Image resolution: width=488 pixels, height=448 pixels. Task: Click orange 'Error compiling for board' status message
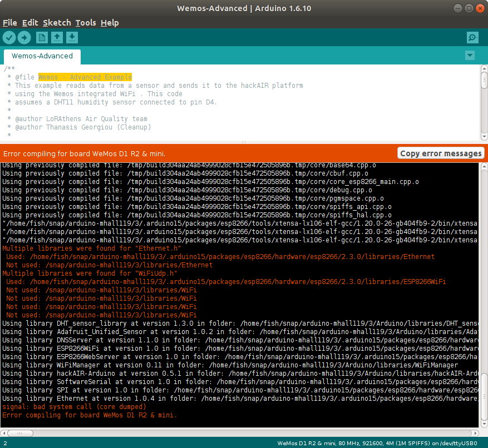click(85, 153)
